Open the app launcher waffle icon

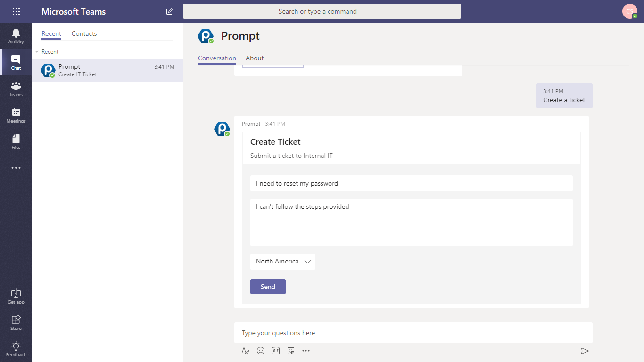(16, 11)
